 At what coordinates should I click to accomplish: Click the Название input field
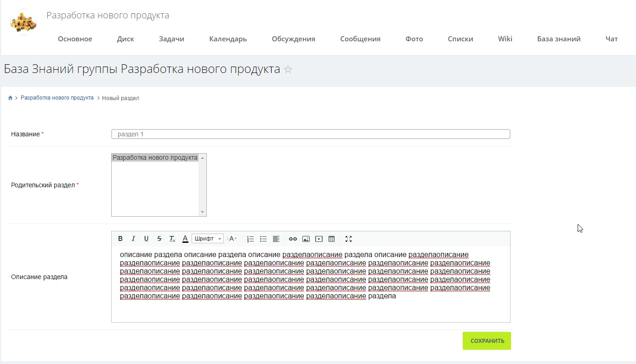tap(311, 134)
